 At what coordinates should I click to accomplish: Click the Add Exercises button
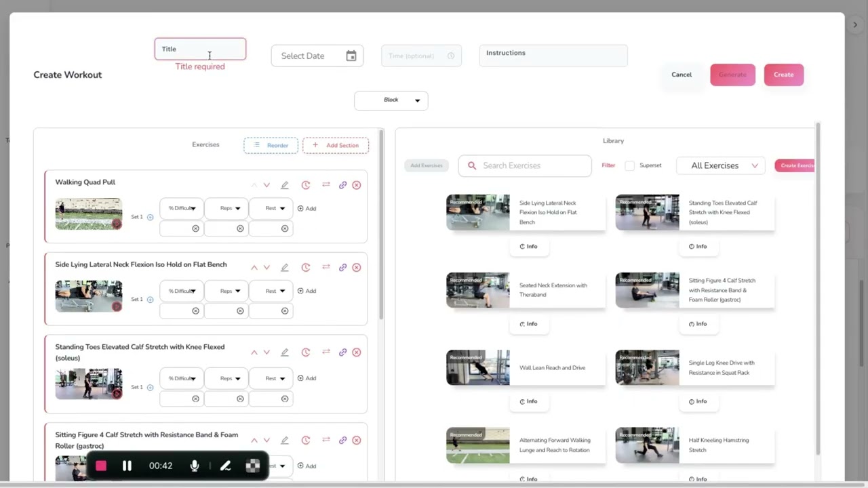[427, 165]
